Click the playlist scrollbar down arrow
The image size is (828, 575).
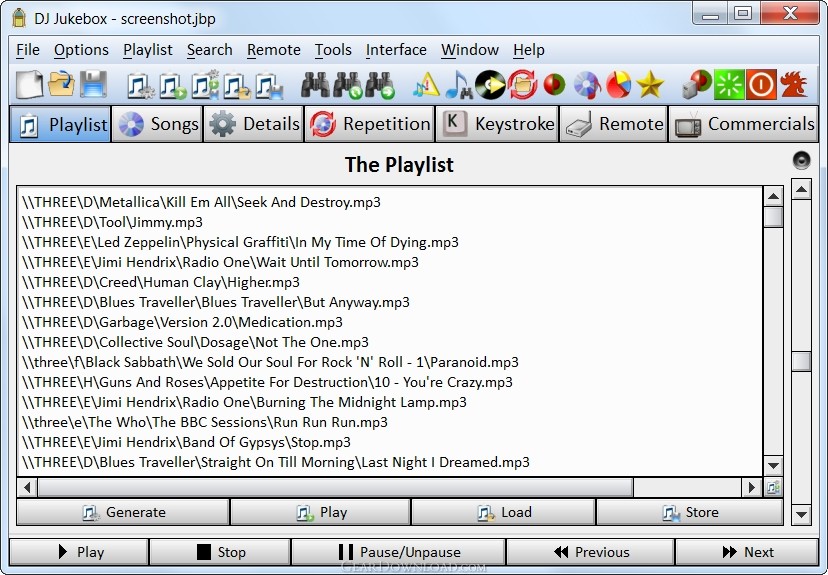pyautogui.click(x=773, y=465)
